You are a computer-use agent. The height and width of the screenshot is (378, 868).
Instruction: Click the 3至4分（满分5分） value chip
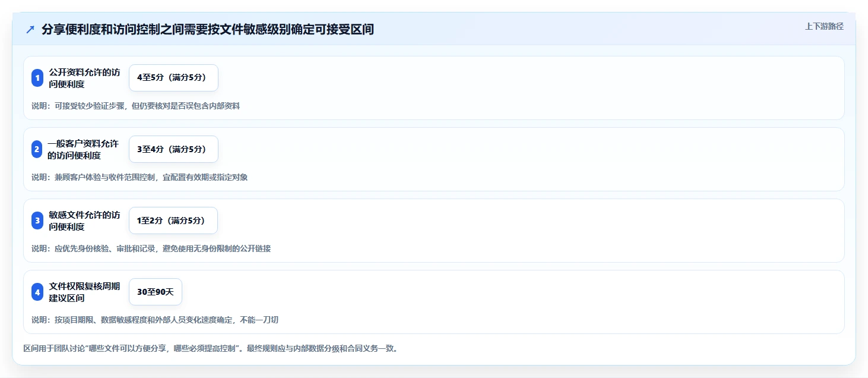coord(173,149)
